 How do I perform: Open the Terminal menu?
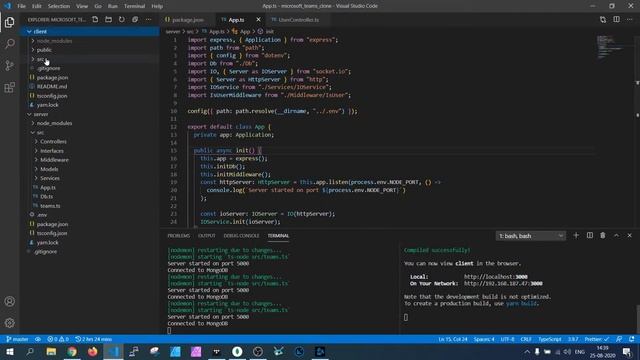tap(134, 6)
